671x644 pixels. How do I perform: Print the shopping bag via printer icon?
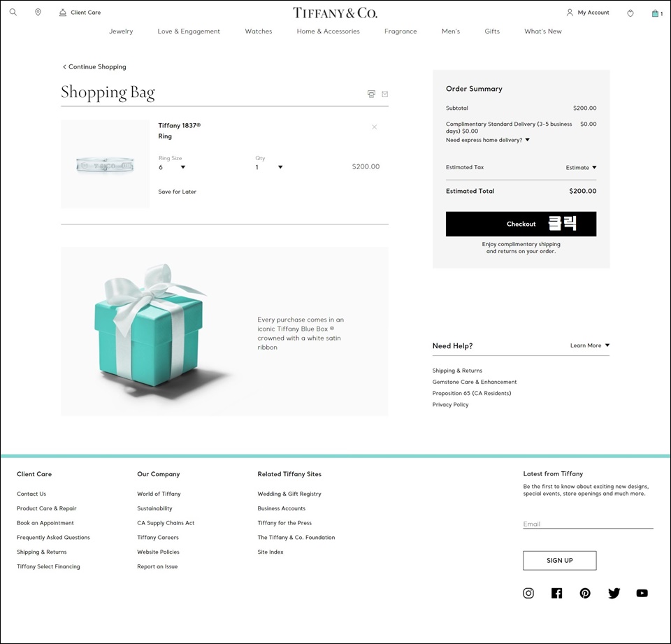click(371, 94)
